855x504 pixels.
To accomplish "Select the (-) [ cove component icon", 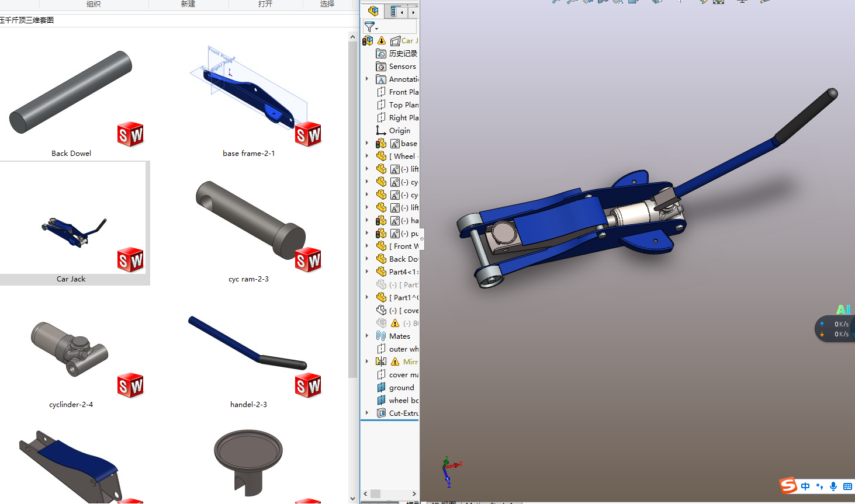I will point(381,311).
